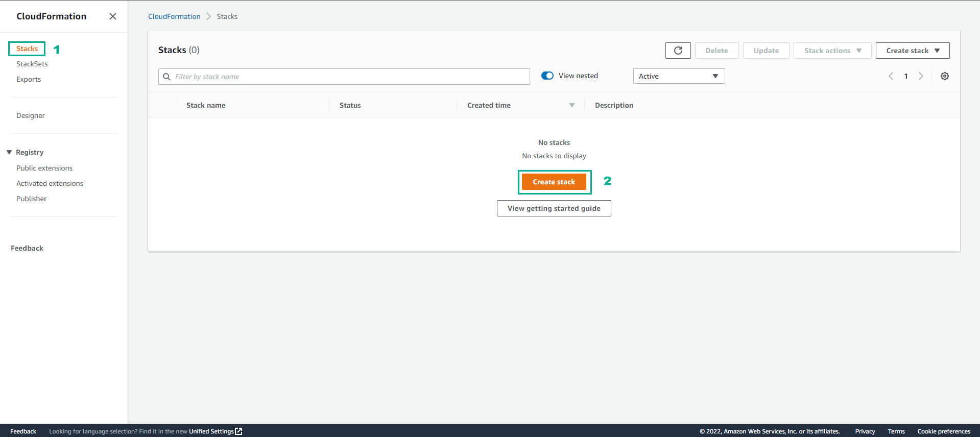The height and width of the screenshot is (437, 980).
Task: Go to the next page of stacks
Action: point(921,76)
